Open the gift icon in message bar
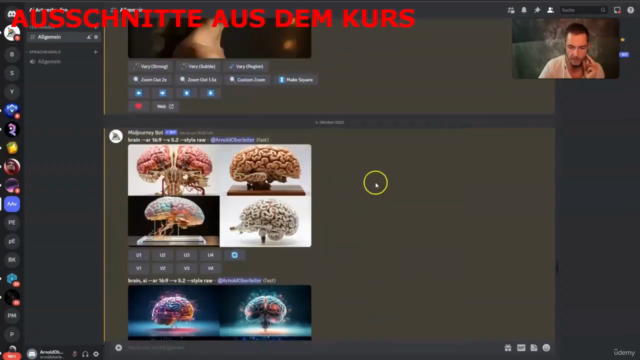640x360 pixels. click(508, 348)
